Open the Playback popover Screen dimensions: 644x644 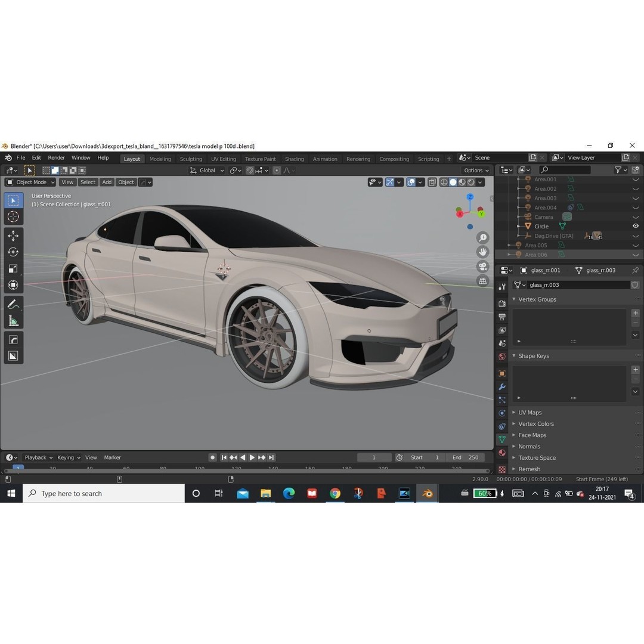[x=38, y=457]
